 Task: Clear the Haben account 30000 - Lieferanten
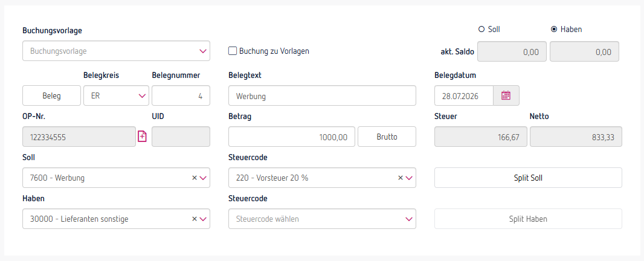[x=195, y=219]
